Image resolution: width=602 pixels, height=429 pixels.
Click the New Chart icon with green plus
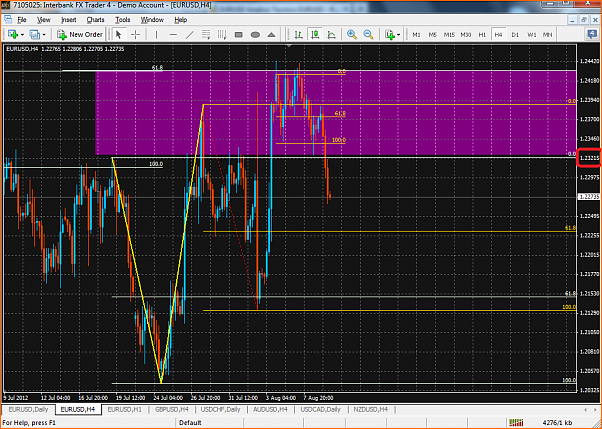[12, 35]
